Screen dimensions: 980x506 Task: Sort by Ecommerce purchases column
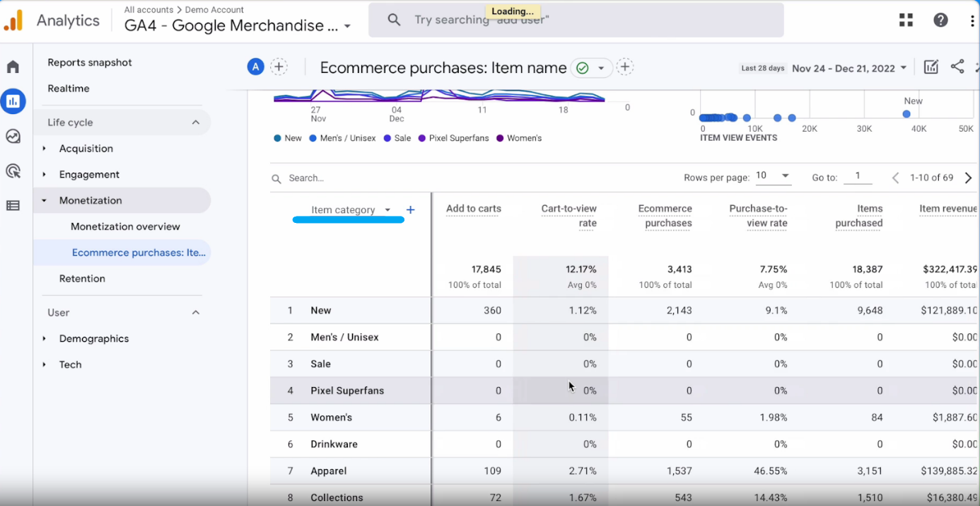(x=665, y=216)
